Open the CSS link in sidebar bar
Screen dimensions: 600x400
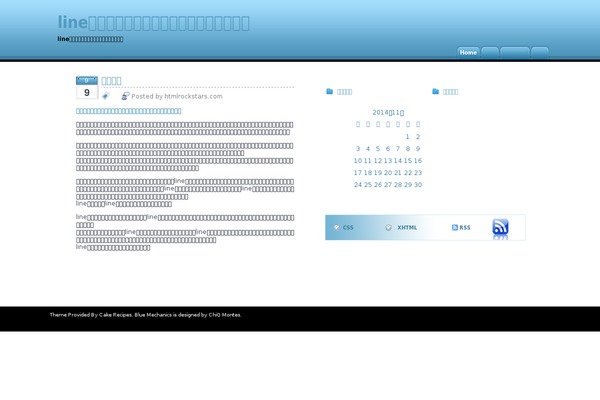[x=348, y=227]
